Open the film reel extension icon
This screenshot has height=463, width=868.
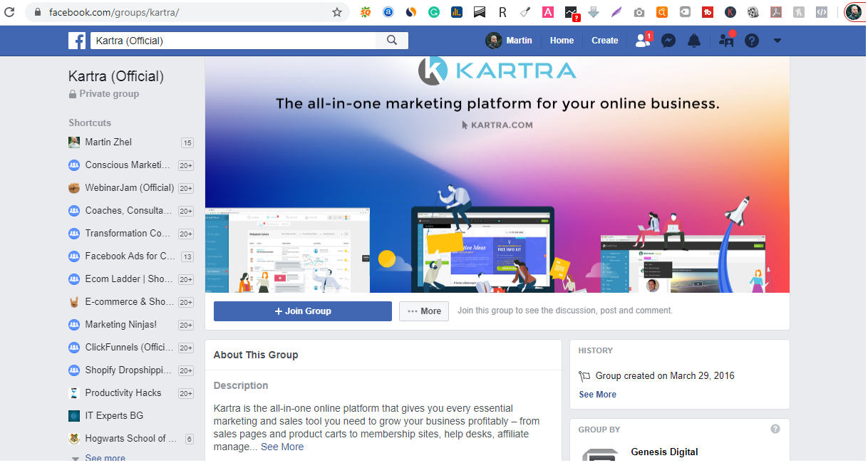[x=753, y=12]
